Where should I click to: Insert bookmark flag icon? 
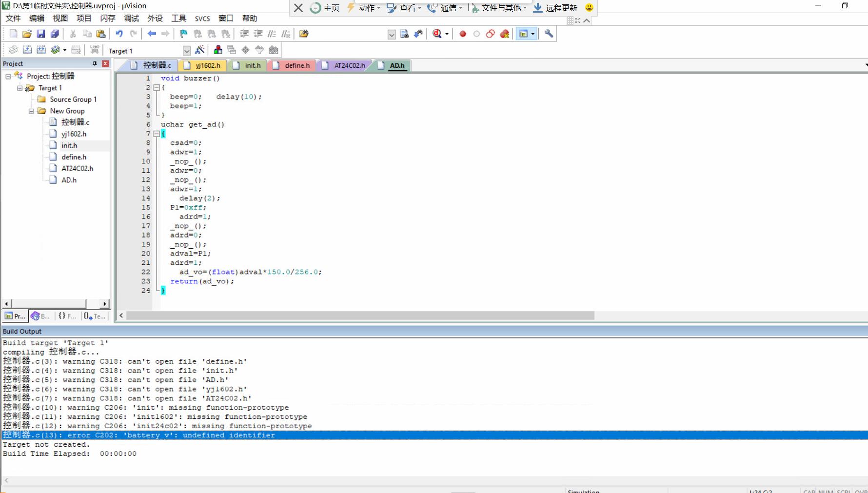183,34
